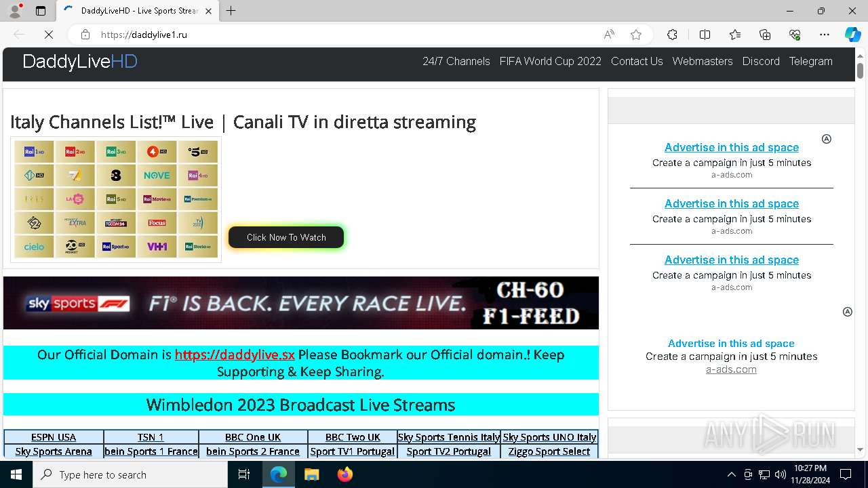The image size is (868, 488).
Task: Open the Telegram link in navbar
Action: (810, 61)
